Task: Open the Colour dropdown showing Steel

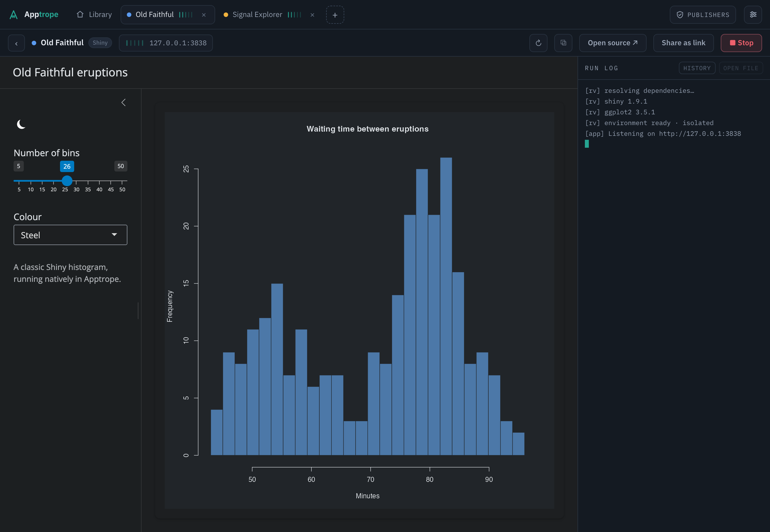Action: pos(70,235)
